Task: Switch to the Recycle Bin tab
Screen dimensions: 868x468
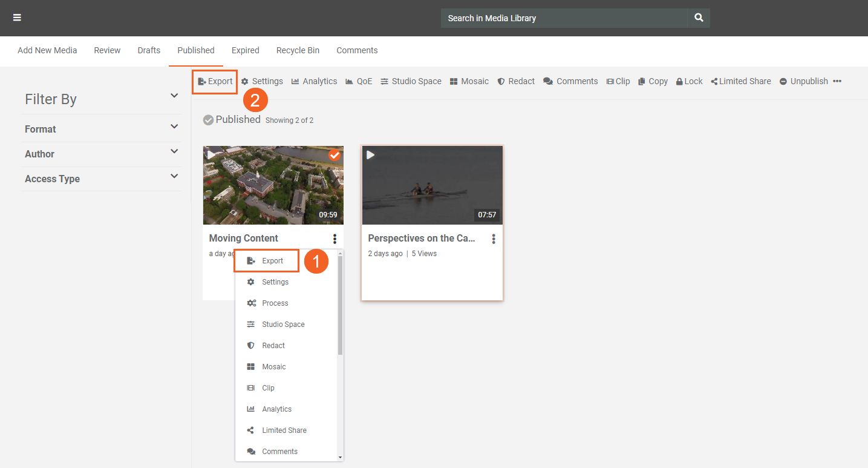Action: coord(298,50)
